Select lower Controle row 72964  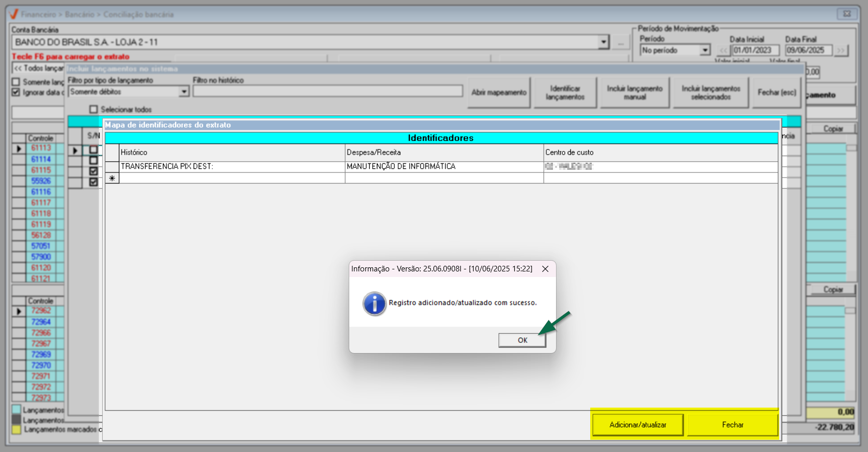[41, 322]
